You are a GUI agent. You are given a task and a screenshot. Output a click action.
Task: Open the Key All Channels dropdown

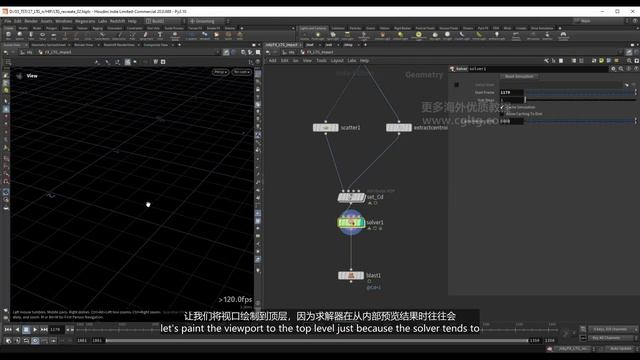click(x=613, y=338)
